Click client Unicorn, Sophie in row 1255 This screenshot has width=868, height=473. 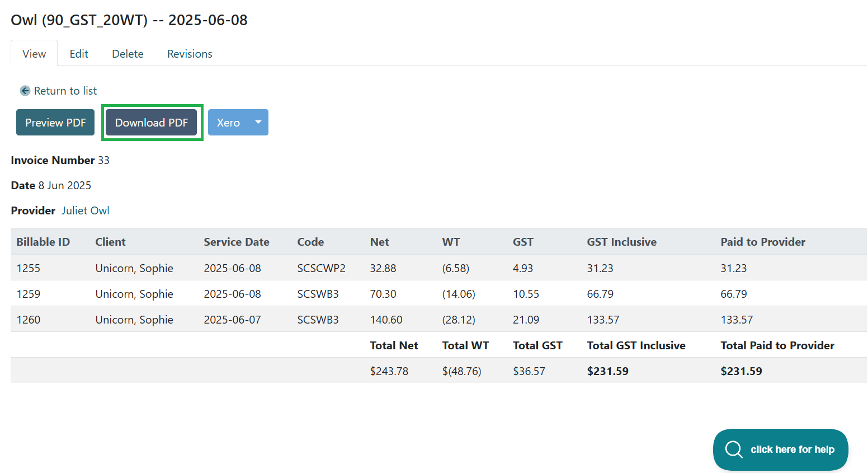134,268
